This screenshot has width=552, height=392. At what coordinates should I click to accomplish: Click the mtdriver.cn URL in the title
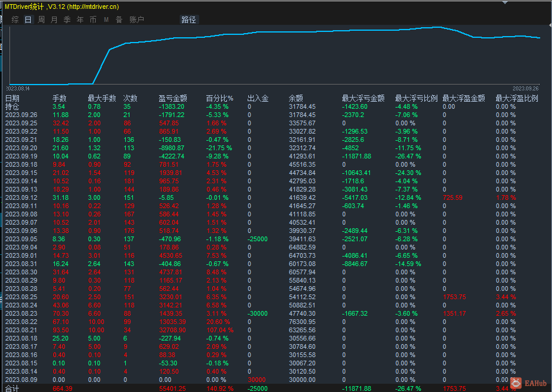click(x=93, y=7)
